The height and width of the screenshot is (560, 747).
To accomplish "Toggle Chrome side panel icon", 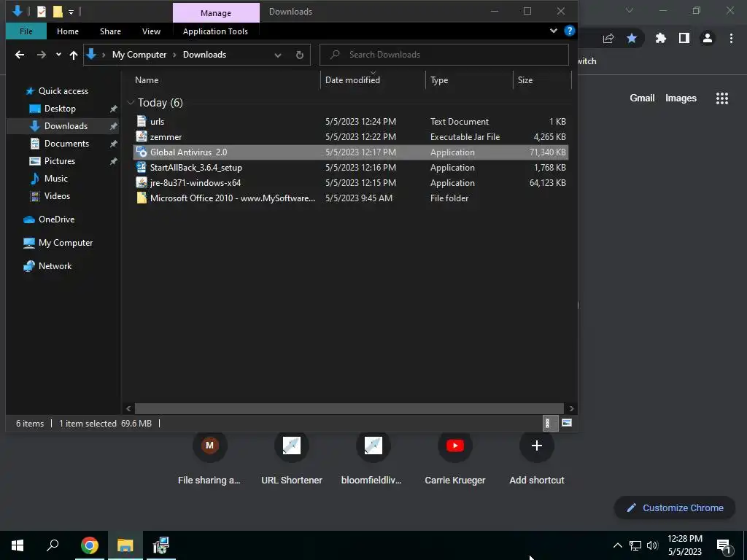I will pos(684,38).
